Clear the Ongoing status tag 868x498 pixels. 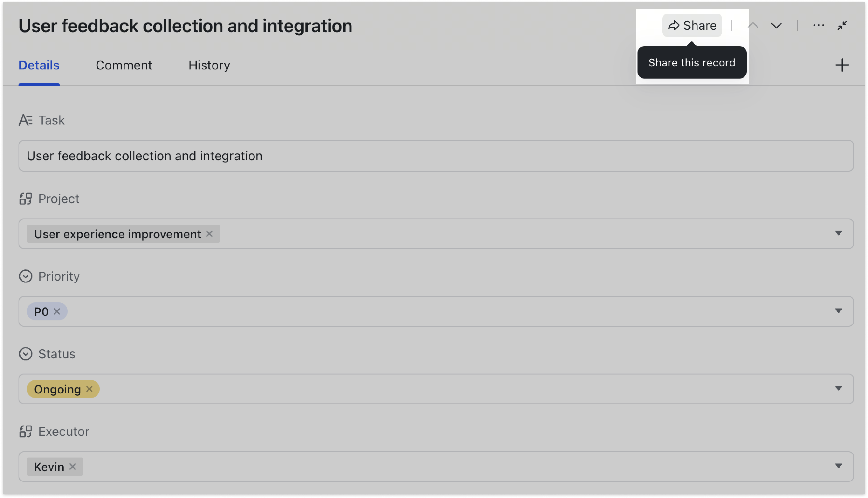click(x=89, y=389)
